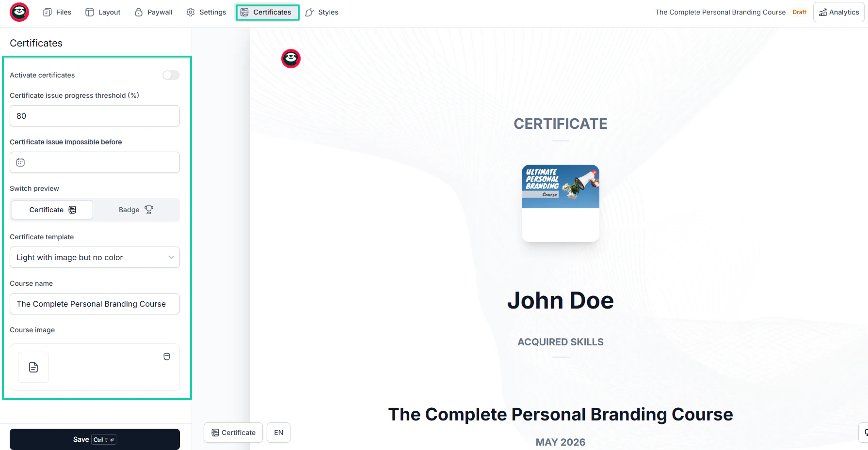The image size is (868, 450).
Task: Click the course image file placeholder
Action: 33,367
